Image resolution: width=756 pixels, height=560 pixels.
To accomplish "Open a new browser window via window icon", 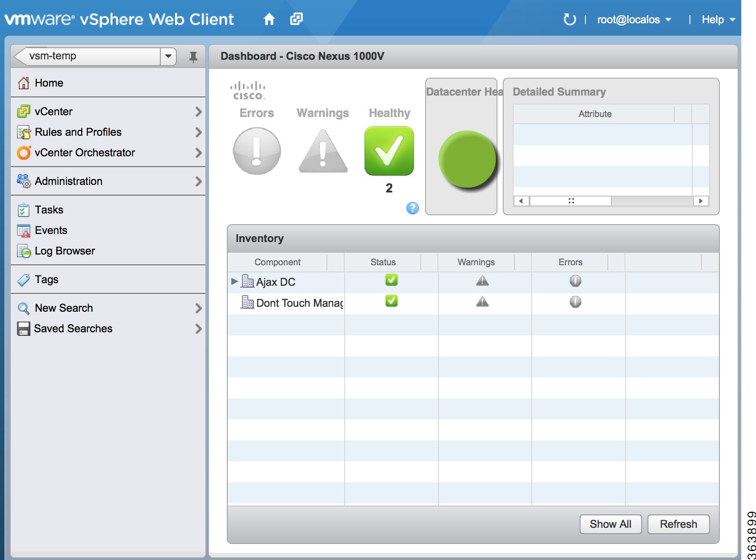I will [296, 19].
